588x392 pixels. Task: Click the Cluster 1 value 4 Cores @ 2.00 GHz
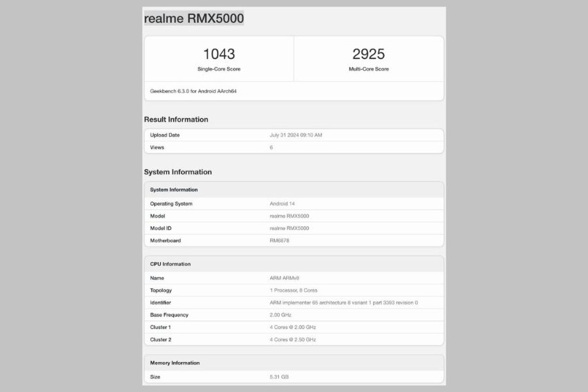coord(293,327)
